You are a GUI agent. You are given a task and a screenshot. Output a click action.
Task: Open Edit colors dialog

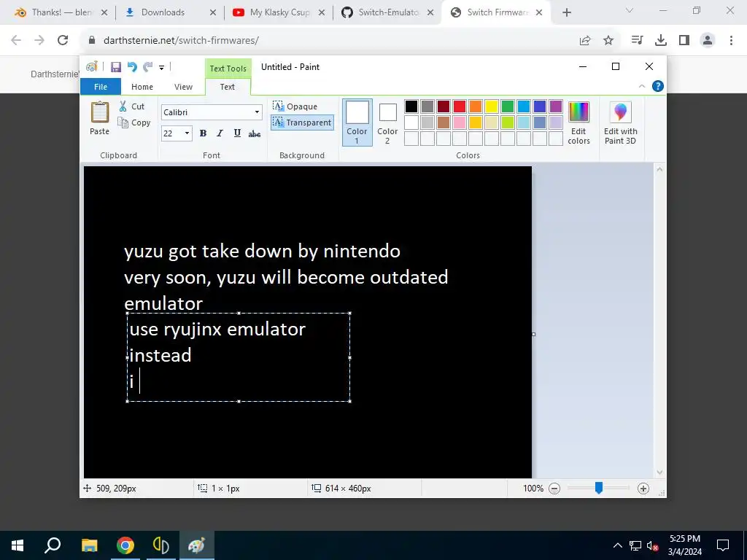pyautogui.click(x=578, y=122)
